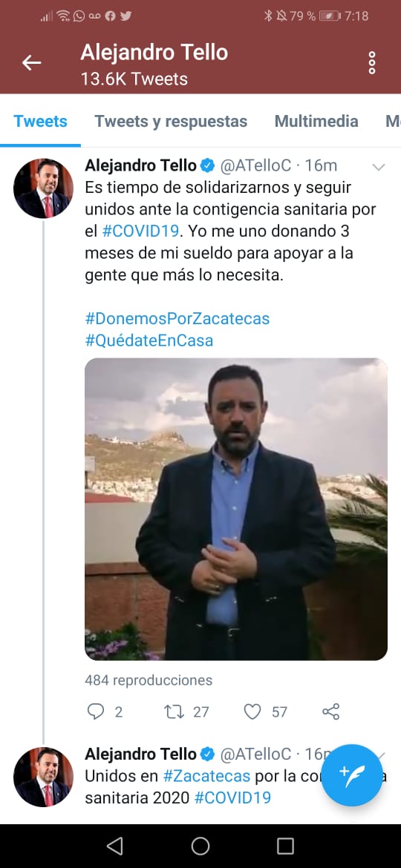Play the video of man in blazer
The image size is (401, 868).
click(236, 509)
